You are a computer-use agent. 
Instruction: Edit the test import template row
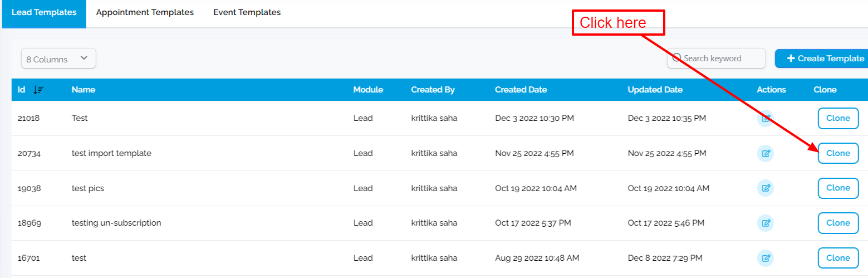click(766, 154)
